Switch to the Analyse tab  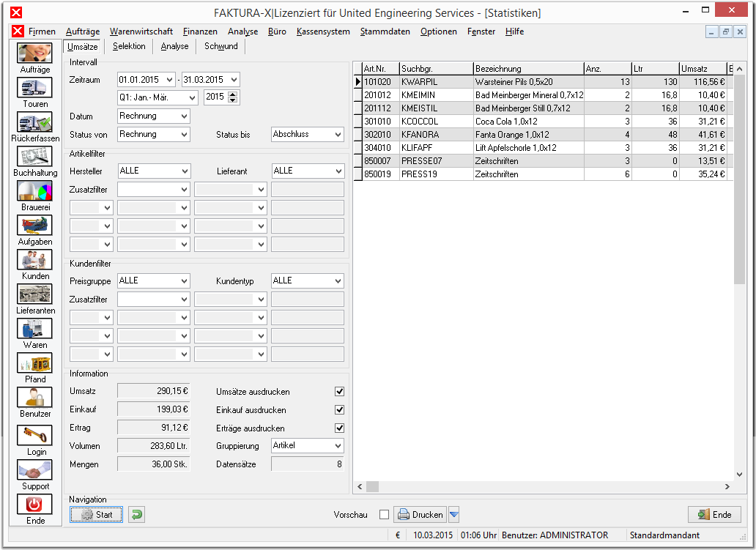pyautogui.click(x=174, y=46)
